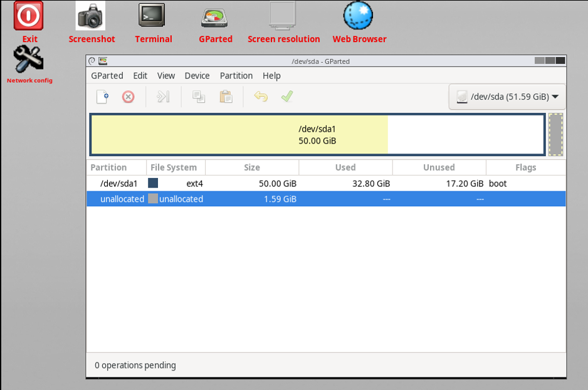Minimize the GParted window

(x=539, y=61)
